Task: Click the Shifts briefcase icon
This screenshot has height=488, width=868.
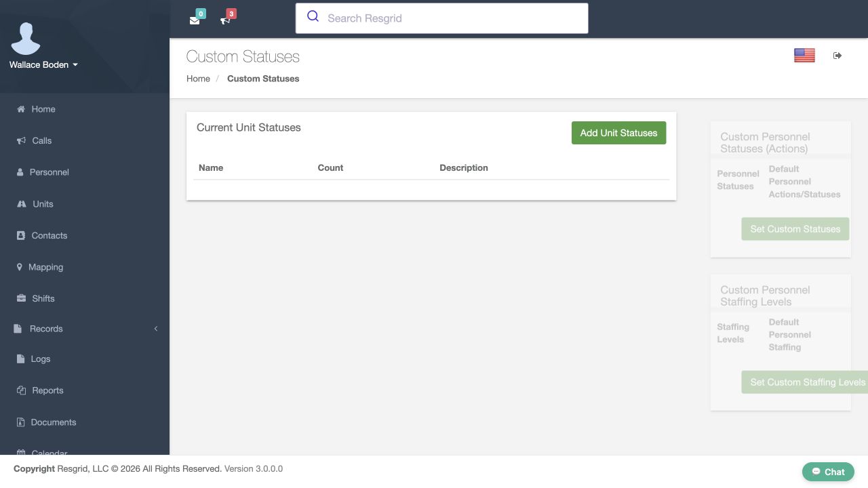Action: 21,299
